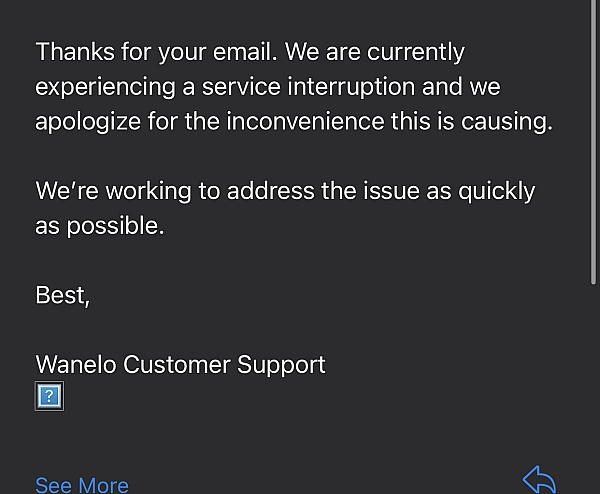The width and height of the screenshot is (600, 494).
Task: Click the word 'currently' in first line
Action: click(x=416, y=52)
